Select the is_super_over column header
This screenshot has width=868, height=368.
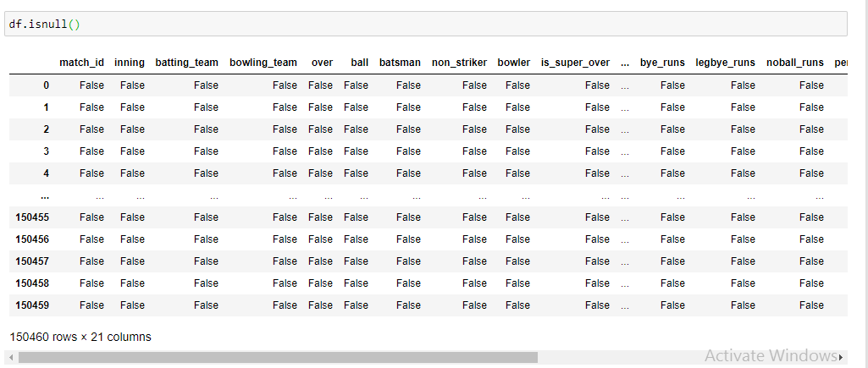point(575,63)
